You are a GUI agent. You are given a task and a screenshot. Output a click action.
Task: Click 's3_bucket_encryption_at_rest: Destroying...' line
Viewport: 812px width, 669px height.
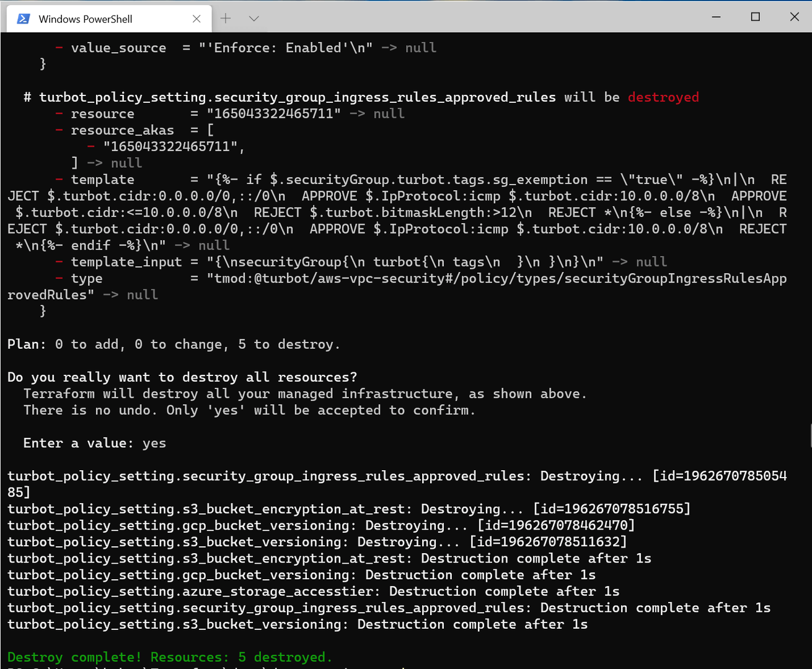349,509
